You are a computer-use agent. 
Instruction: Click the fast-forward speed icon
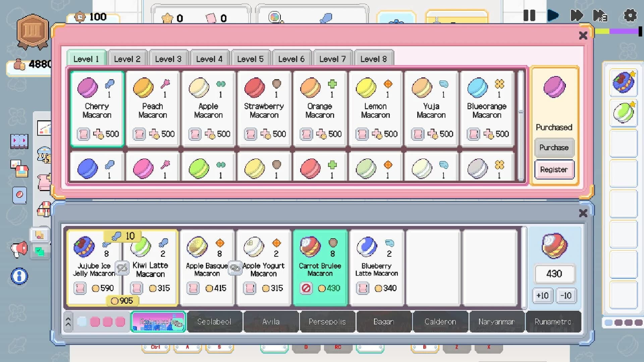tap(577, 15)
